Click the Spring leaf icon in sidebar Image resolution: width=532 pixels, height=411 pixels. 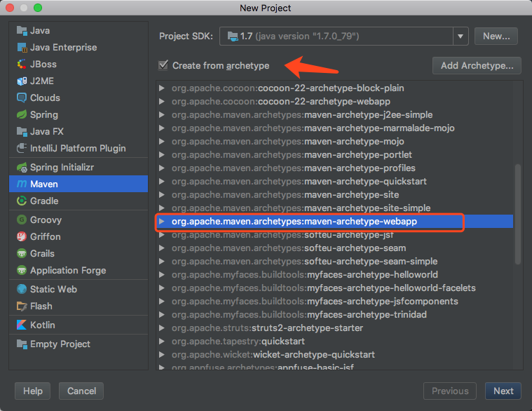click(x=21, y=115)
